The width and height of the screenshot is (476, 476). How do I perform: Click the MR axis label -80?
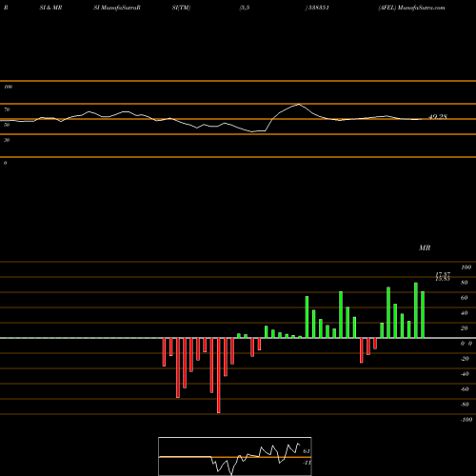coord(465,405)
